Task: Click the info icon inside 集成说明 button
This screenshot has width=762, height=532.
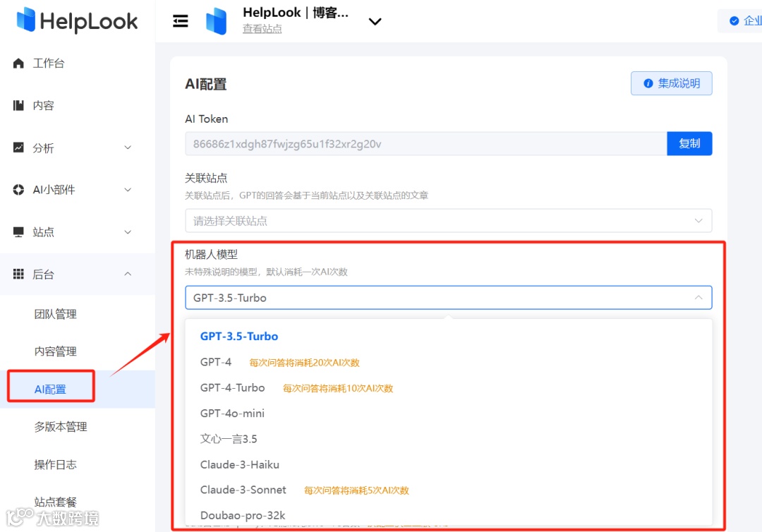Action: point(648,83)
